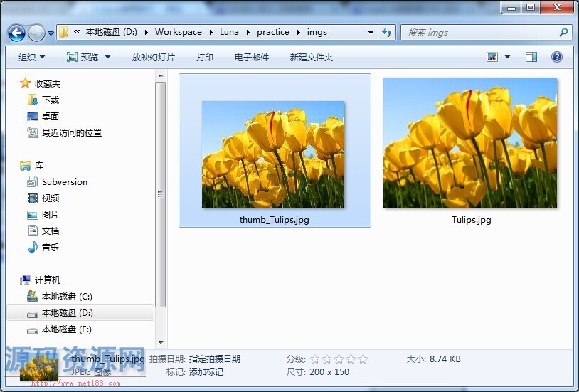This screenshot has width=579, height=392.
Task: Create folder via 新建文件夹
Action: 312,57
